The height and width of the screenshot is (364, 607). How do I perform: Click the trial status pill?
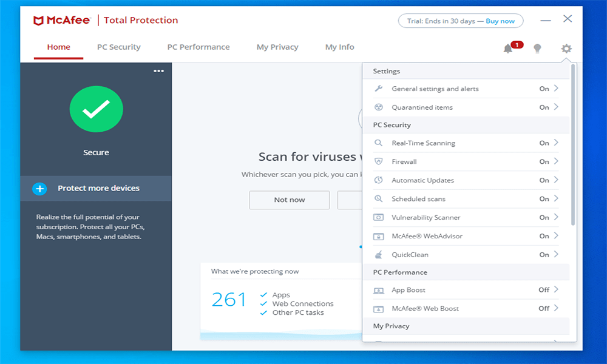click(x=461, y=21)
